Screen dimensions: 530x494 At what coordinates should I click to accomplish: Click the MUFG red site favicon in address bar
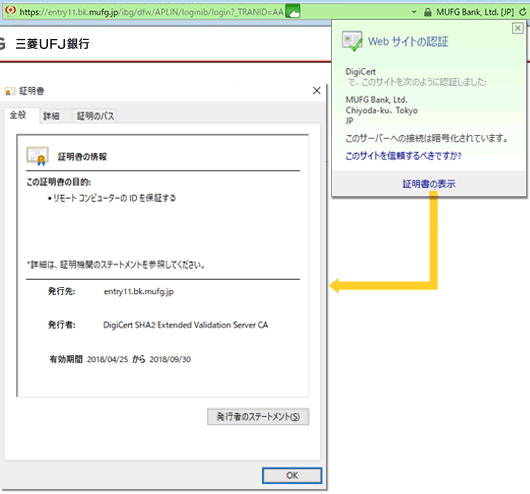tap(10, 11)
